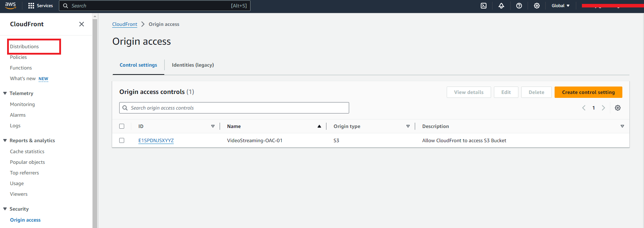Click Create control setting button
644x228 pixels.
[x=588, y=92]
